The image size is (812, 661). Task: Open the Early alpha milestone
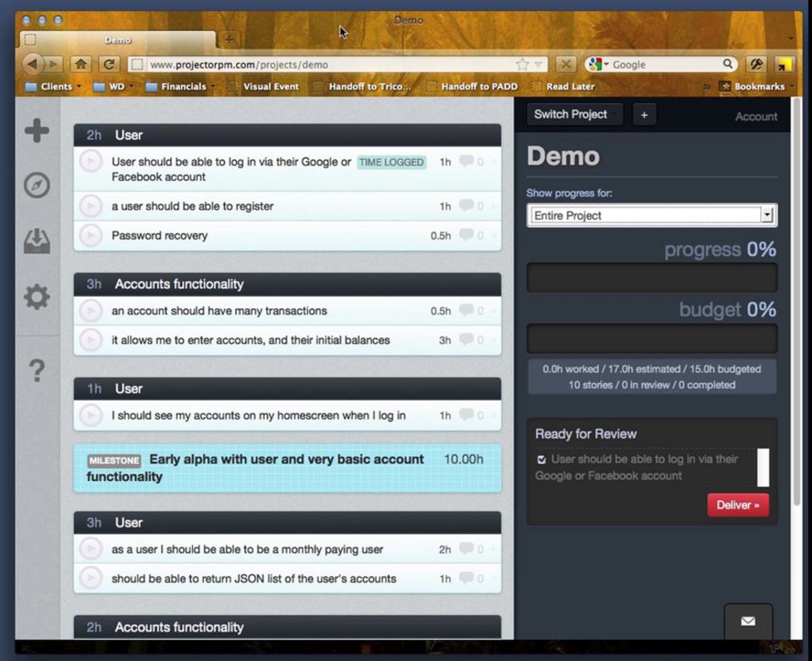point(287,468)
